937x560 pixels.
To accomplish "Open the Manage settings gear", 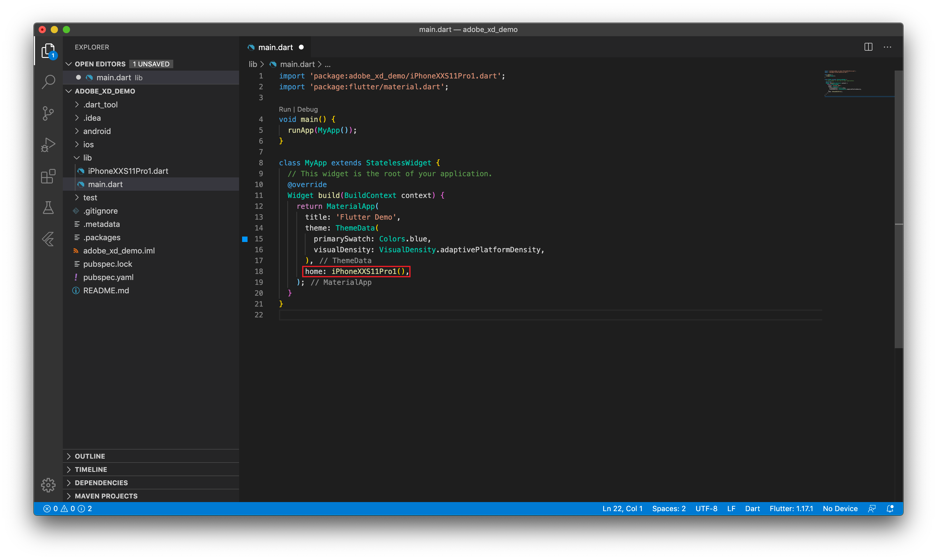I will [x=48, y=485].
